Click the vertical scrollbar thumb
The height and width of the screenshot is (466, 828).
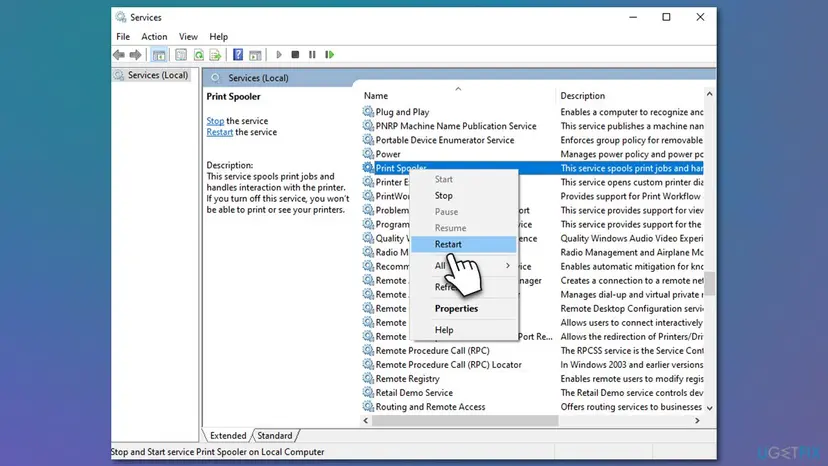710,283
